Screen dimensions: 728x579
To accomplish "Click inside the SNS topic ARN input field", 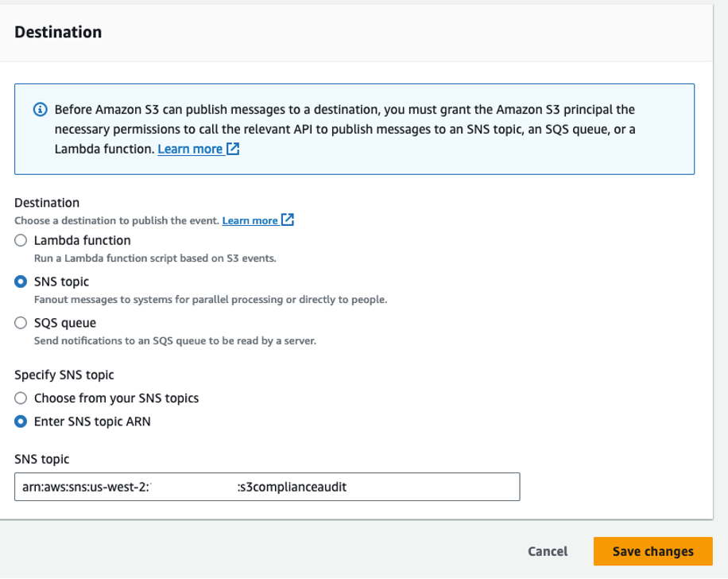I will [266, 487].
